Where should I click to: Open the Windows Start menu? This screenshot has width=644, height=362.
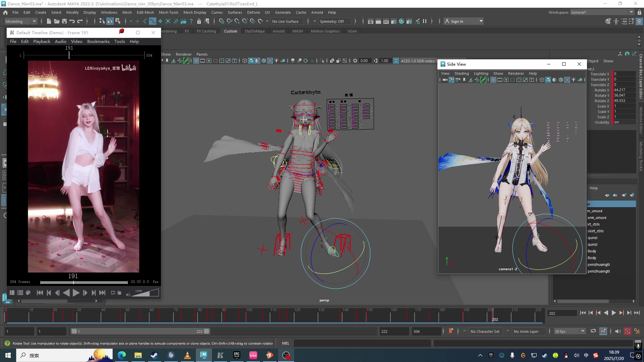tap(8, 355)
